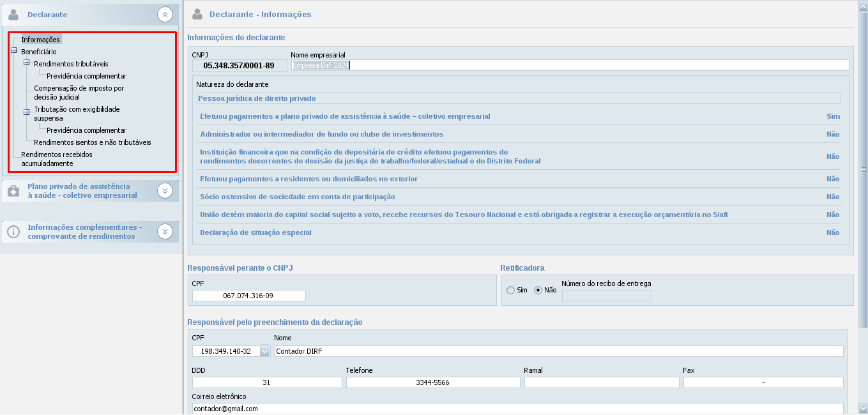Collapse the Beneficiário tree node
868x415 pixels.
14,51
